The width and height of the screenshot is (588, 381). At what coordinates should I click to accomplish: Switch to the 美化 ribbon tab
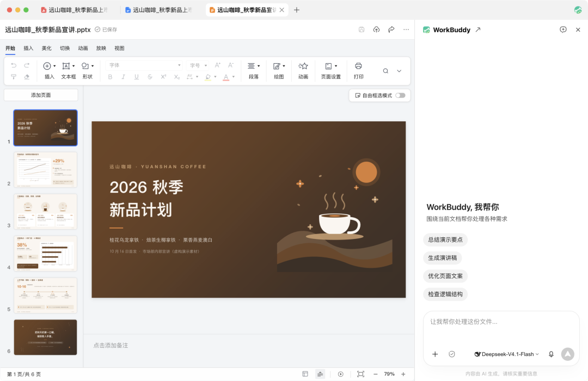click(x=46, y=48)
